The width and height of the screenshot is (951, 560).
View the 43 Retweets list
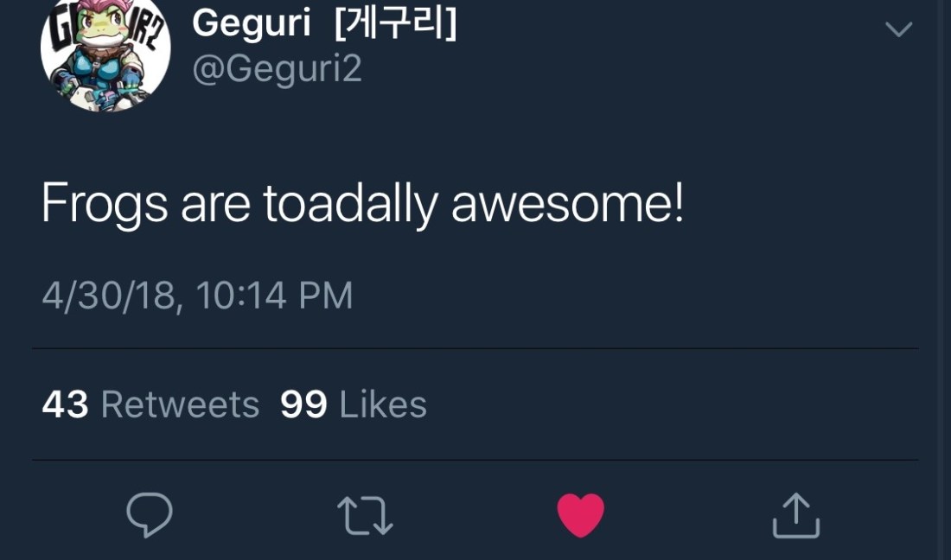(x=150, y=404)
